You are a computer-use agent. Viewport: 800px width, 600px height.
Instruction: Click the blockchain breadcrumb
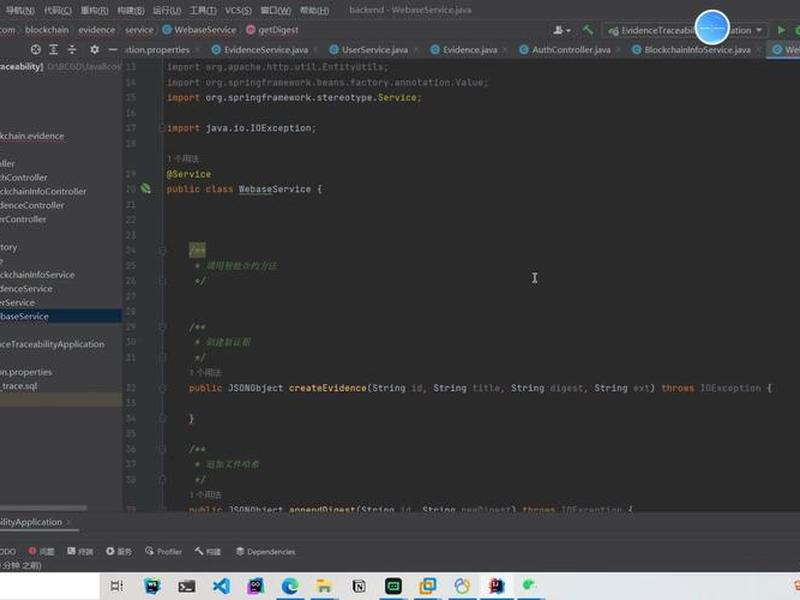[x=46, y=30]
